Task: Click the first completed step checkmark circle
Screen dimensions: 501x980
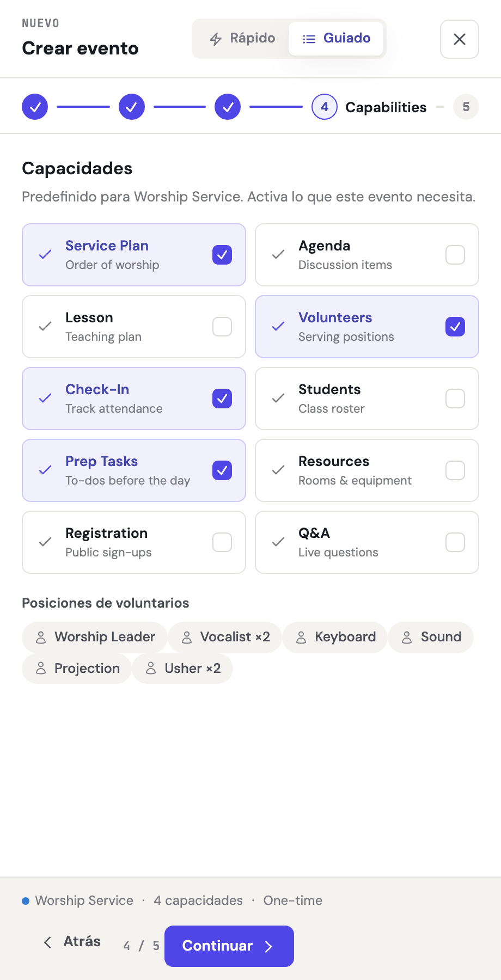Action: click(x=35, y=107)
